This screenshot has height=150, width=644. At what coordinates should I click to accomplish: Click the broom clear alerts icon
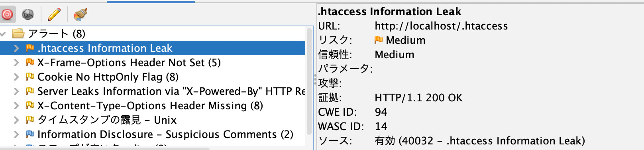[x=80, y=14]
